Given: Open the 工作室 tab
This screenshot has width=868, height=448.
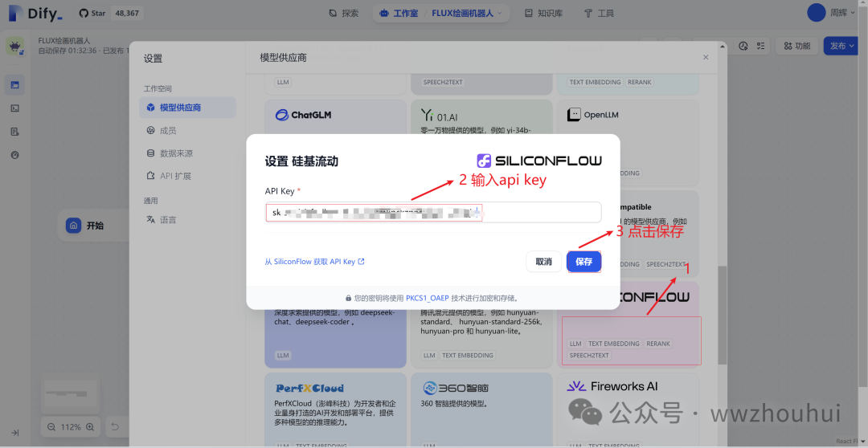Looking at the screenshot, I should (x=399, y=14).
